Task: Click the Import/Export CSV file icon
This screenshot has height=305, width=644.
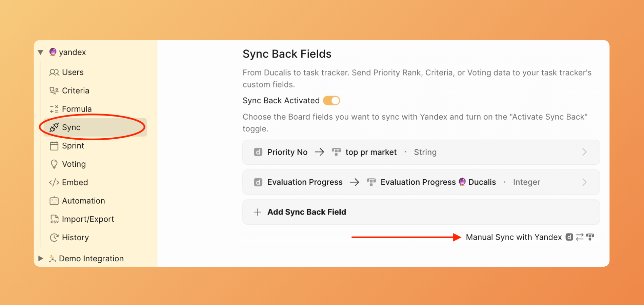Action: point(54,219)
